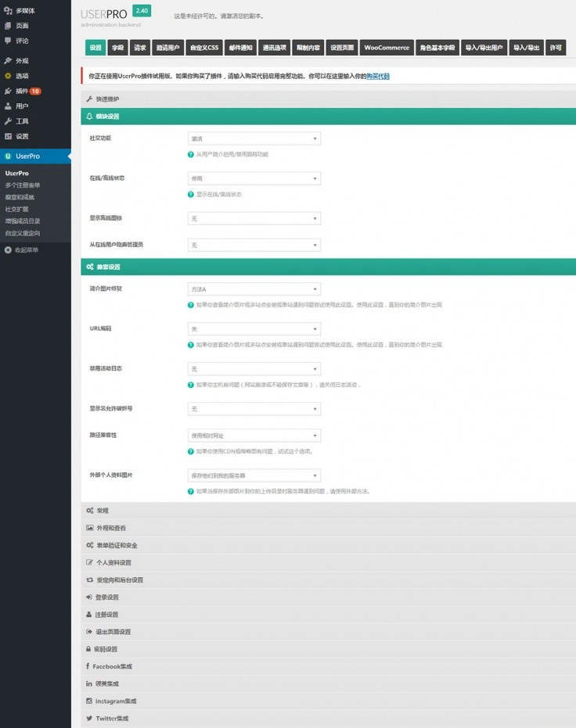Click the 外观 appearance brush icon
The width and height of the screenshot is (576, 728).
pyautogui.click(x=8, y=60)
